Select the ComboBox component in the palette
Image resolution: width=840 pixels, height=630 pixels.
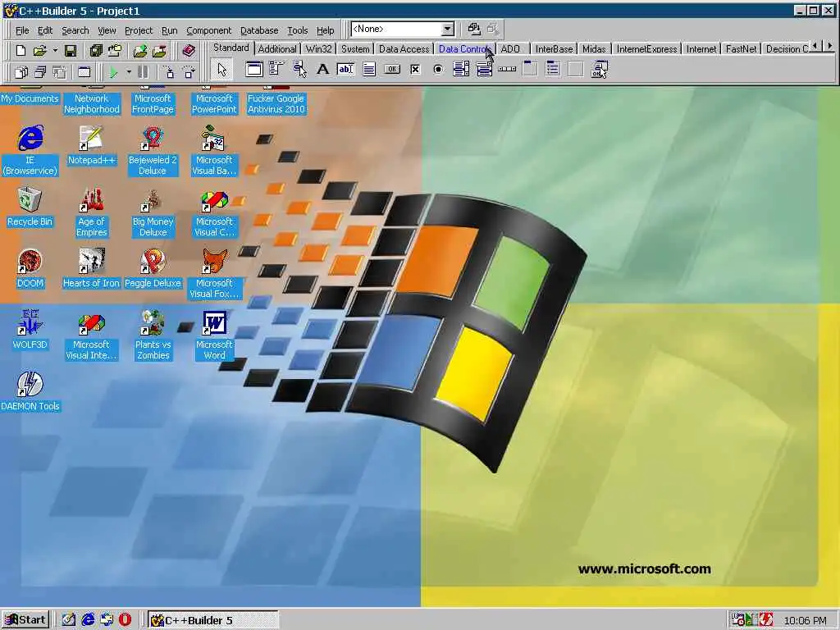[x=484, y=69]
